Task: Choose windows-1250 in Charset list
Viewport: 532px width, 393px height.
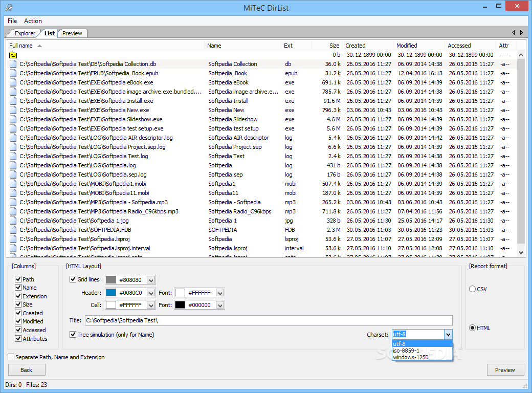Action: tap(422, 357)
